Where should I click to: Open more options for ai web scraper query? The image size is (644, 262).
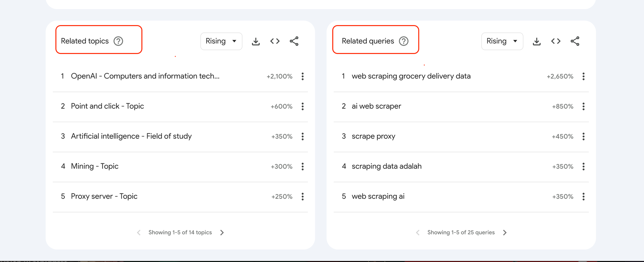583,106
